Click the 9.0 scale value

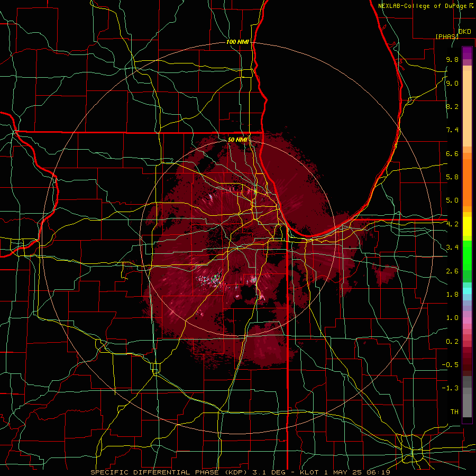452,83
